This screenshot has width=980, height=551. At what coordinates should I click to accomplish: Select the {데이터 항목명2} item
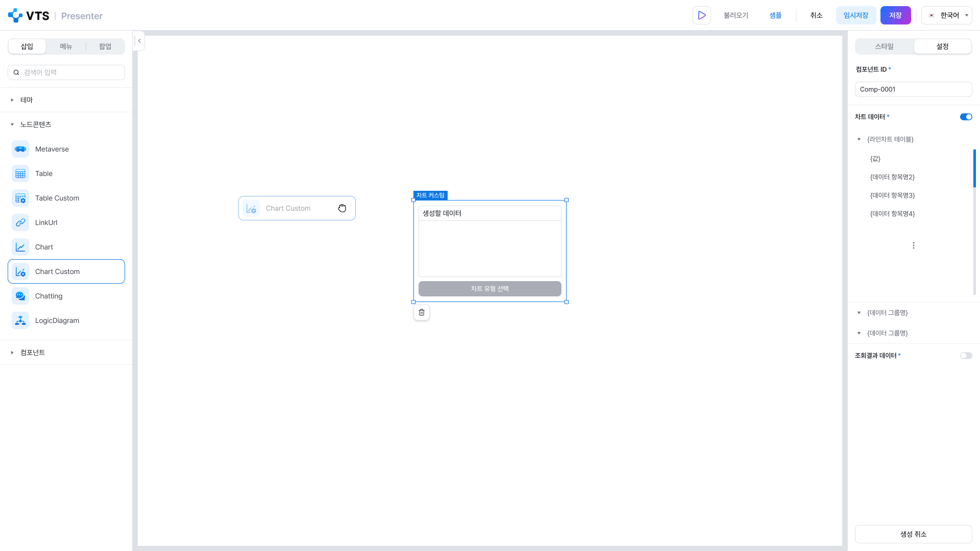point(892,177)
